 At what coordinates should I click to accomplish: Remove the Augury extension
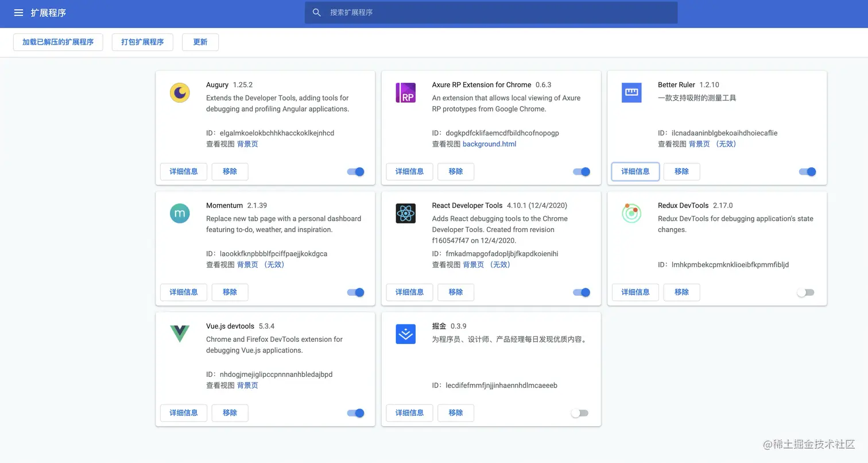[x=230, y=171]
